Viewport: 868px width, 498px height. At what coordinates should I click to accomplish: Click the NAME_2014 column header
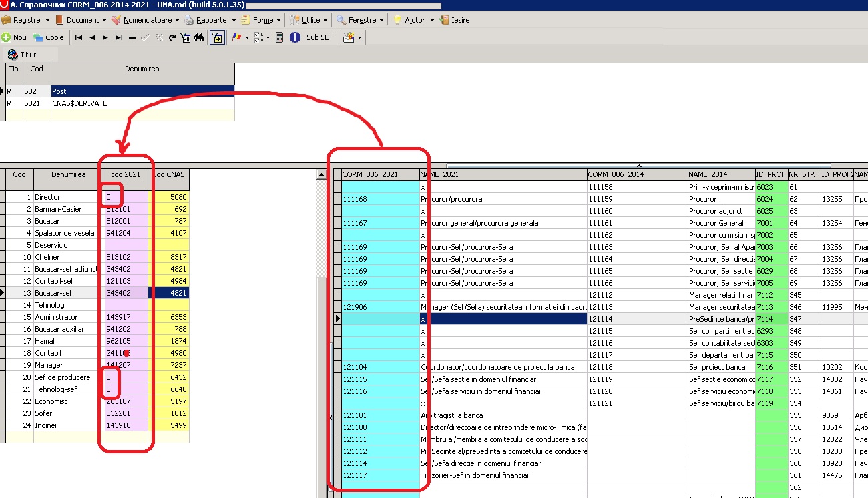[721, 174]
